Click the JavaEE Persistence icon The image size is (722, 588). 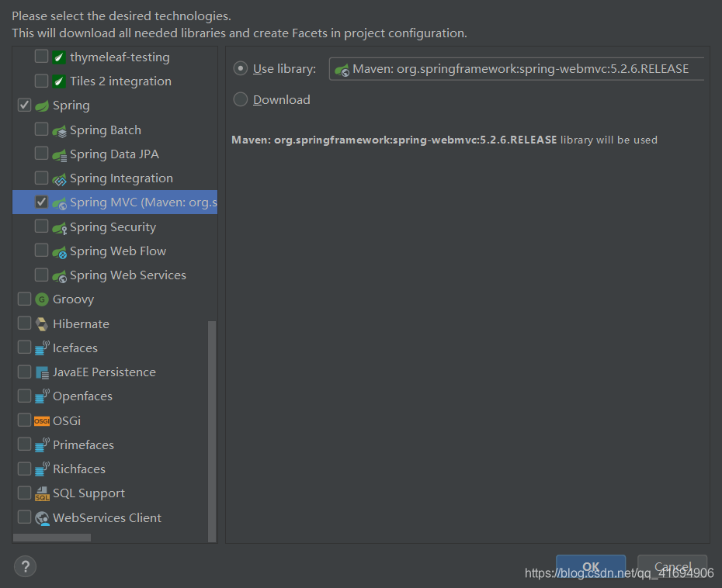[x=42, y=372]
